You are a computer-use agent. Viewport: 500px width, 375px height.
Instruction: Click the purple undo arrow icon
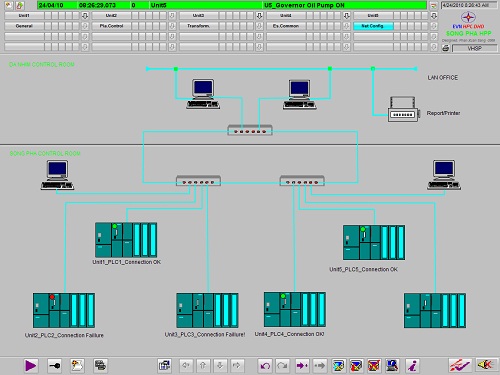(x=265, y=366)
